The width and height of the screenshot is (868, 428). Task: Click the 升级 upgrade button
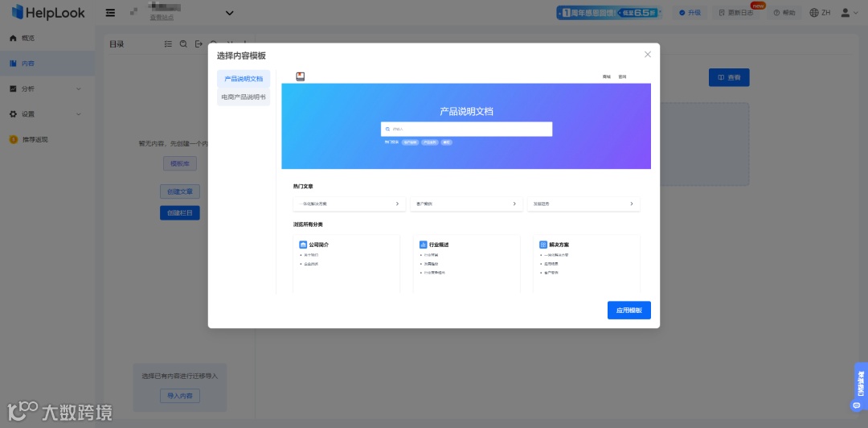click(690, 13)
